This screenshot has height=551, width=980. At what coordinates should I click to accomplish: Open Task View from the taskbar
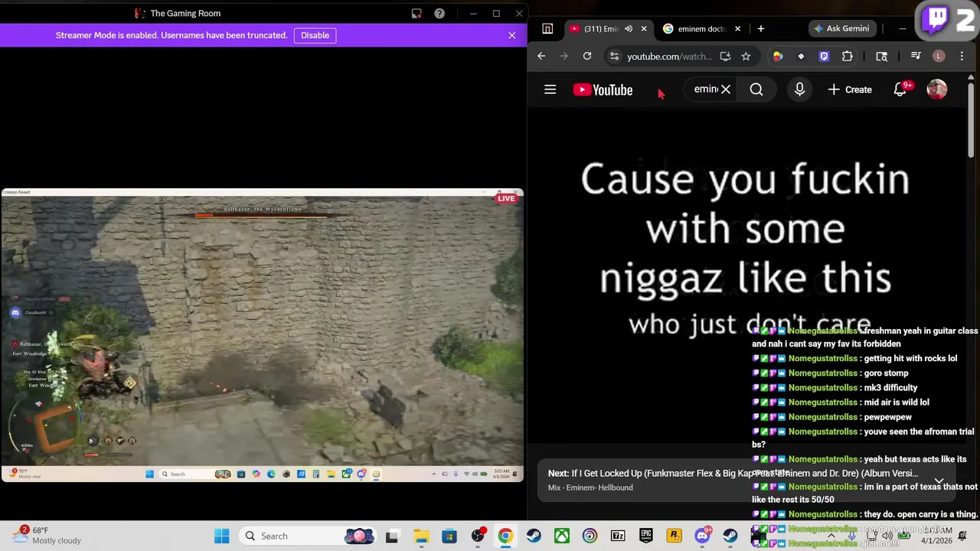(x=392, y=536)
